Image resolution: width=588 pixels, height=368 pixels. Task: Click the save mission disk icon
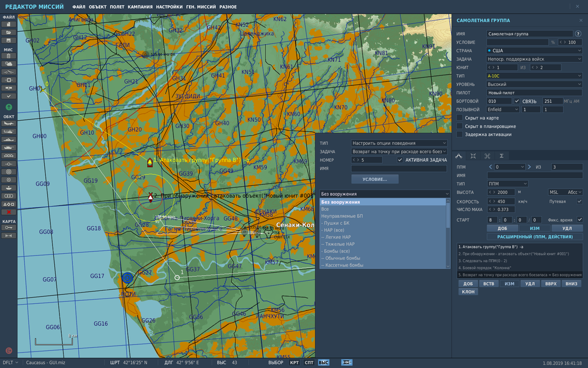[9, 40]
